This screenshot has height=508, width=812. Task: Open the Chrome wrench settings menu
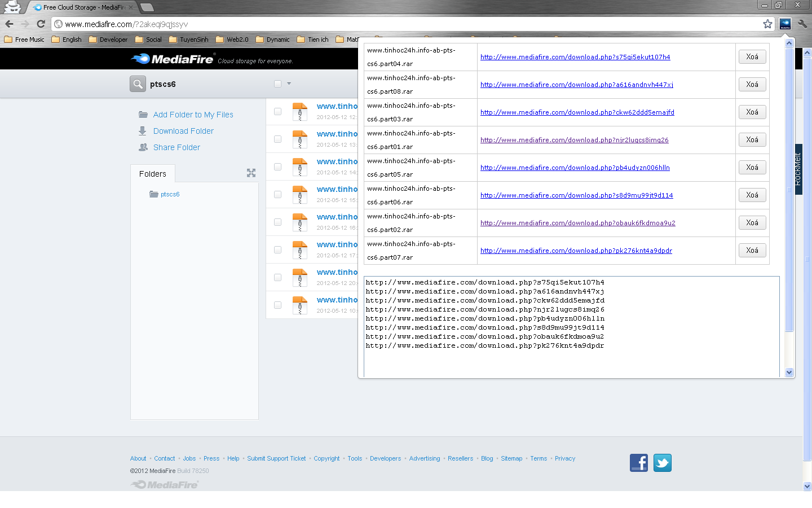(x=802, y=24)
